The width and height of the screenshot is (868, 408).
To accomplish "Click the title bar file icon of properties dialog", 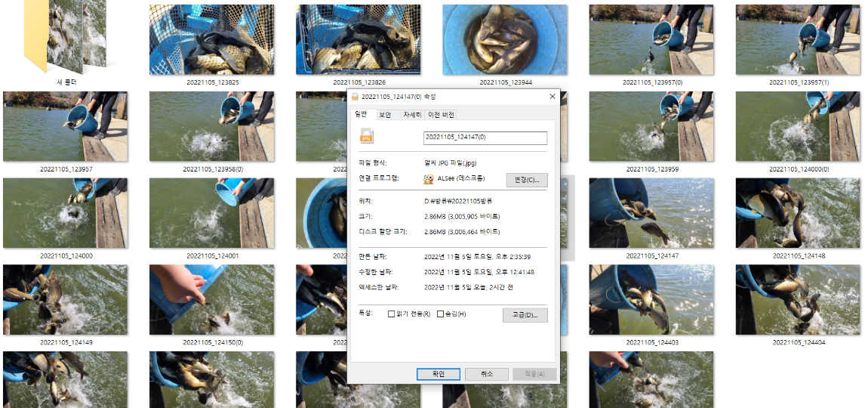I will point(355,97).
